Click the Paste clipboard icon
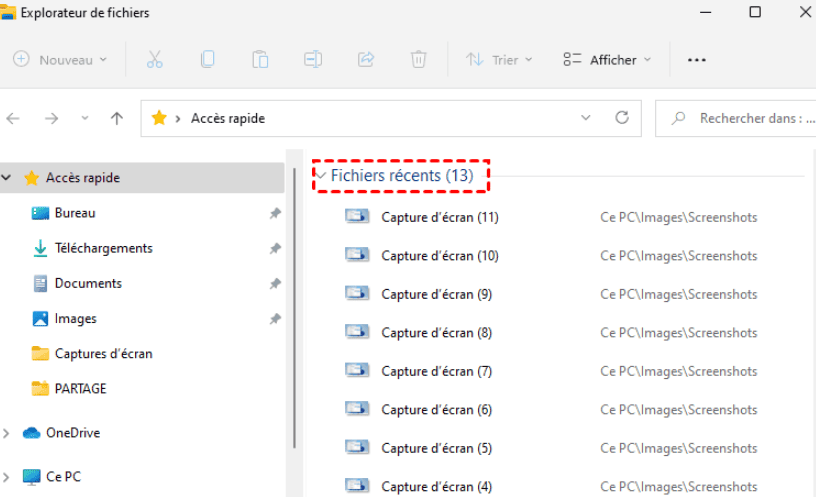This screenshot has height=497, width=816. pyautogui.click(x=260, y=60)
